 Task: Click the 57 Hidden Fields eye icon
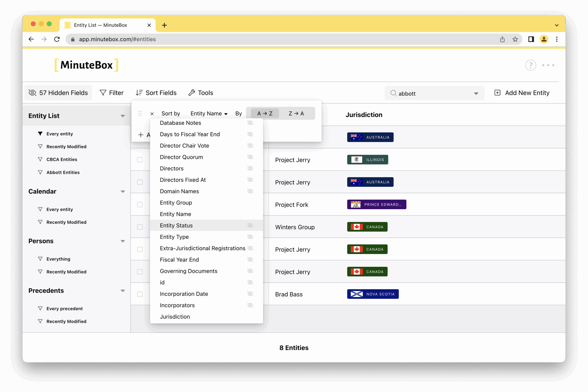coord(32,93)
